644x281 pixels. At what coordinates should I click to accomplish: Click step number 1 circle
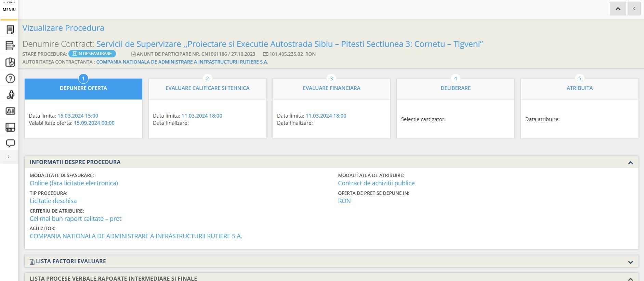[x=83, y=78]
